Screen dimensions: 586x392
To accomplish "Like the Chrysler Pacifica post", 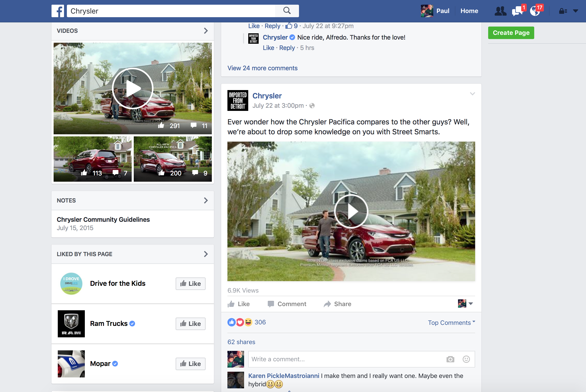I will click(x=239, y=304).
